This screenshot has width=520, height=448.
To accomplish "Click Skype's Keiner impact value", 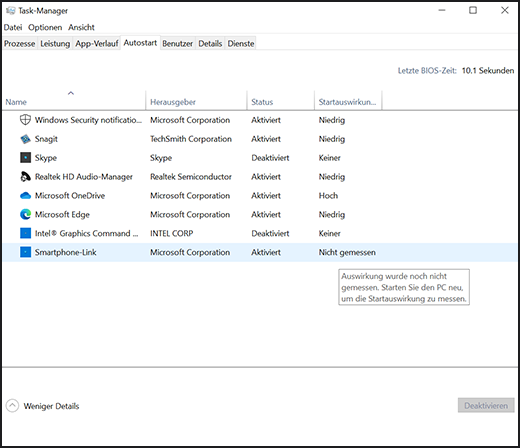I will click(329, 158).
